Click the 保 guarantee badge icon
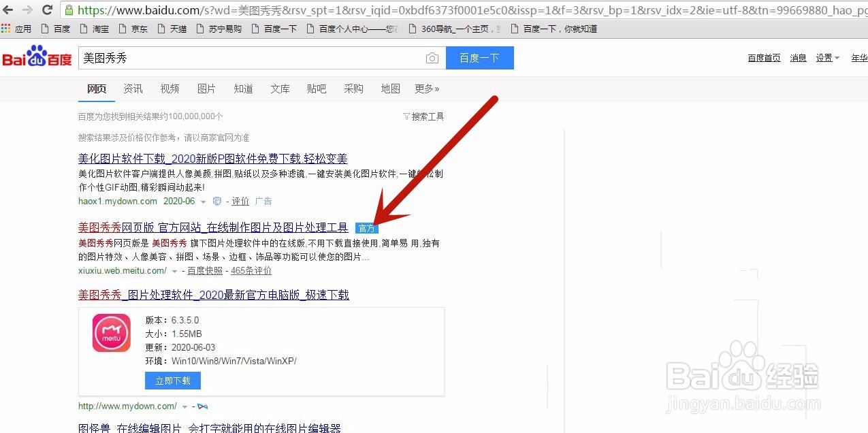 [x=217, y=201]
